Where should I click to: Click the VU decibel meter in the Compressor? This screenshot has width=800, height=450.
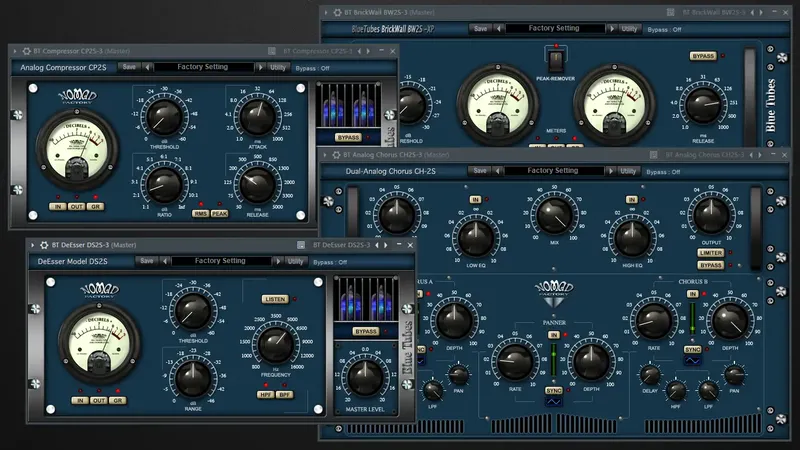click(77, 149)
